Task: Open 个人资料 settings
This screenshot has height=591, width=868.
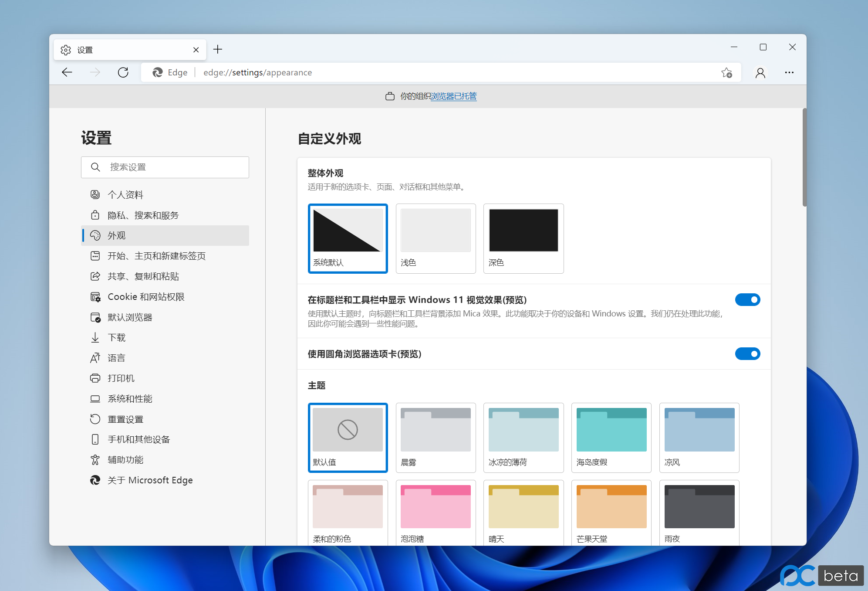Action: coord(165,195)
